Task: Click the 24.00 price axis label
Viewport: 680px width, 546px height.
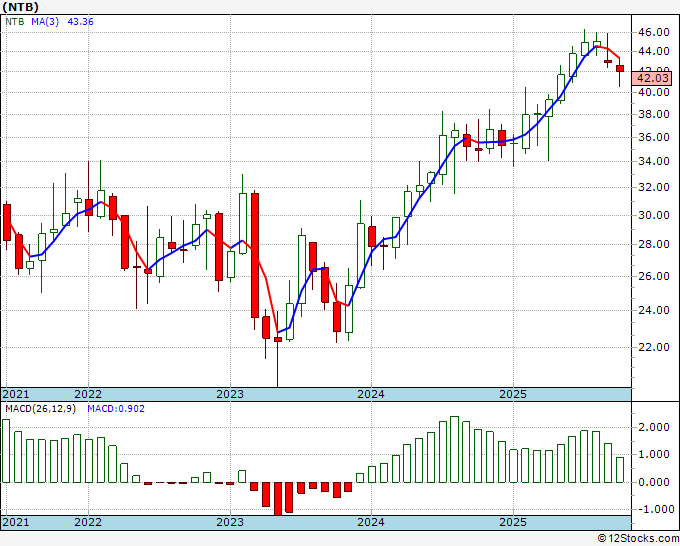Action: pyautogui.click(x=653, y=310)
